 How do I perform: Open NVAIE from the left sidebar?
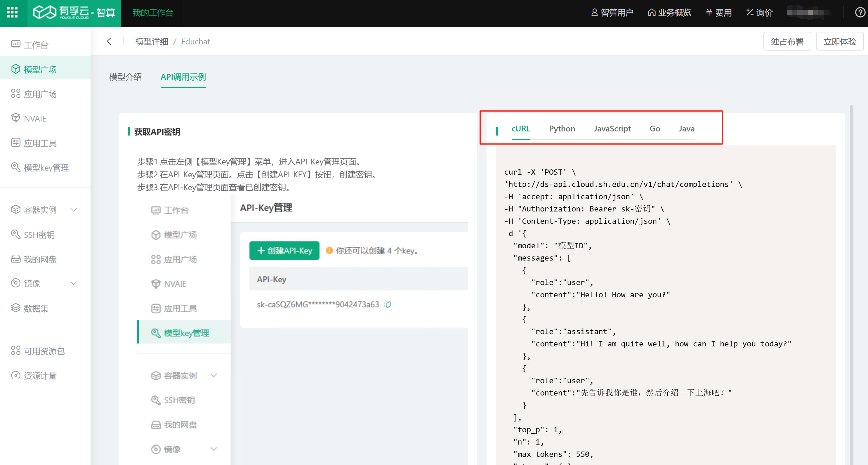[35, 119]
